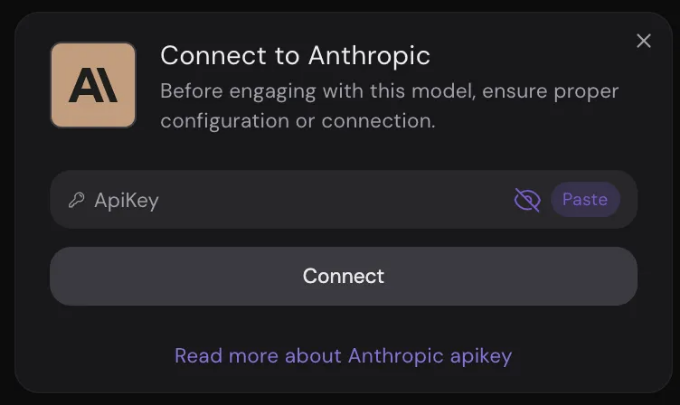Screen dimensions: 680x405
Task: Click the Anthropic logo tile
Action: pos(93,85)
